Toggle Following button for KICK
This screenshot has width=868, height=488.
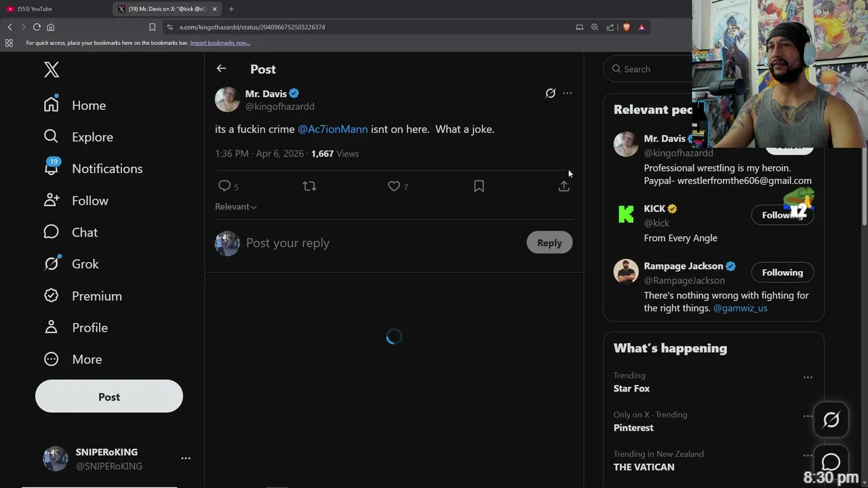pyautogui.click(x=783, y=215)
